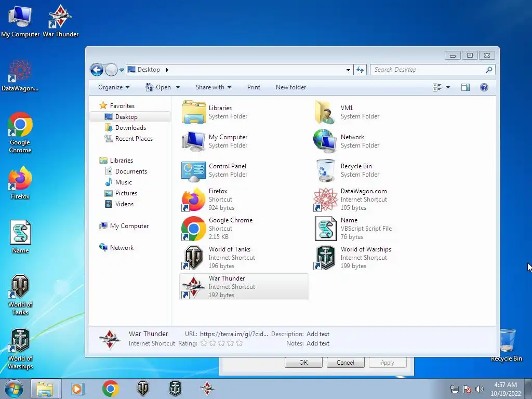Image resolution: width=532 pixels, height=399 pixels.
Task: Launch Windows Media Player from taskbar
Action: coord(78,389)
